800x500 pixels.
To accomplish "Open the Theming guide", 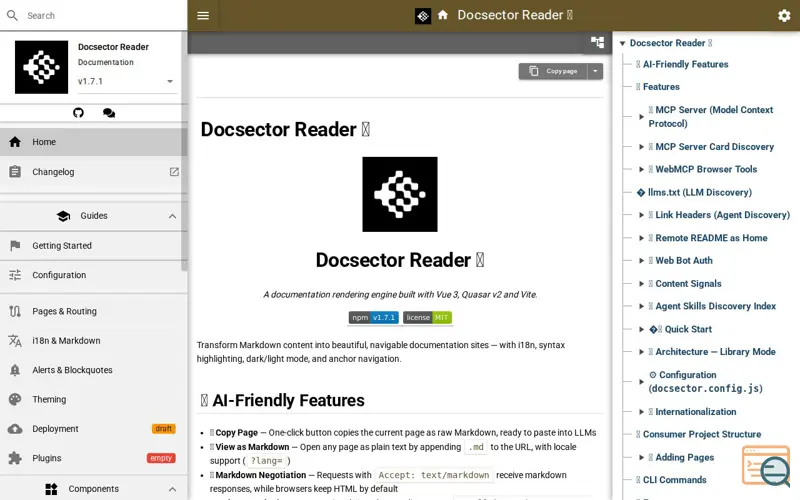I will click(93, 399).
